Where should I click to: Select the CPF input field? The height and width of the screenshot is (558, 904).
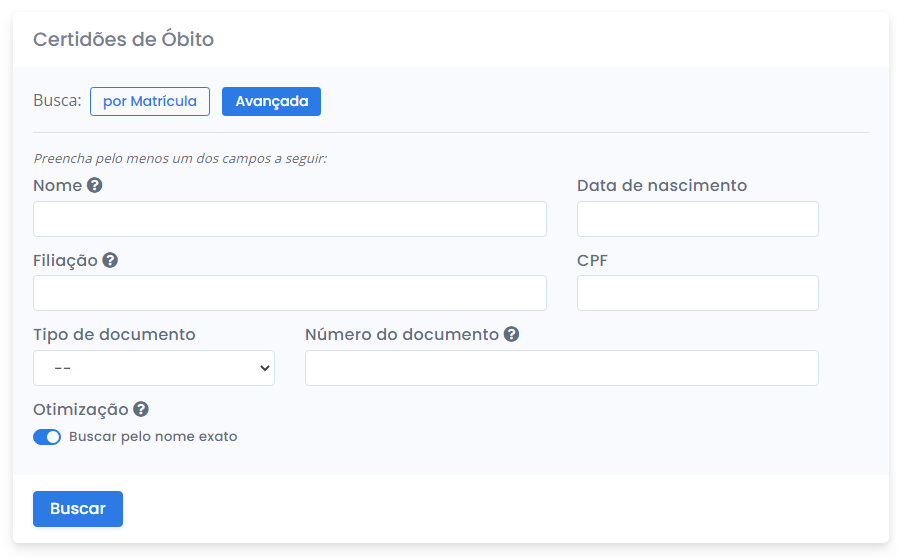tap(698, 293)
